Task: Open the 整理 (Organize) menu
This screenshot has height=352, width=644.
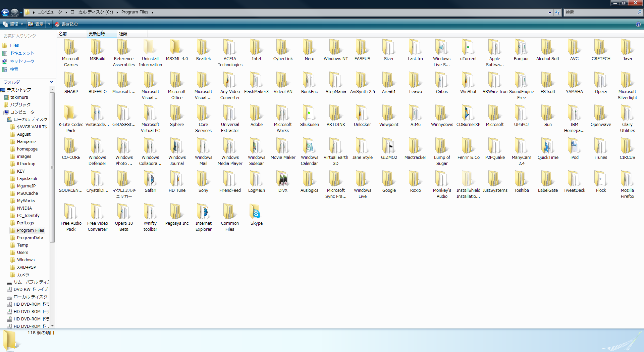Action: tap(13, 24)
